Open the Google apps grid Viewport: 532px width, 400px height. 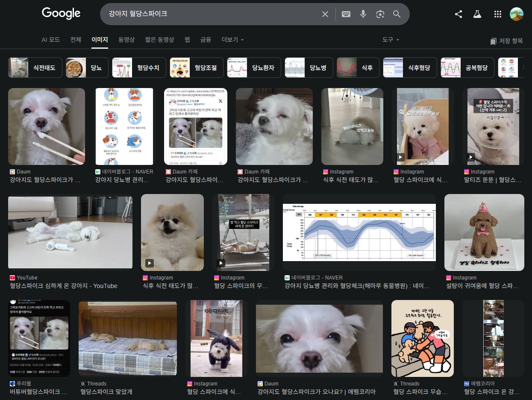[497, 14]
